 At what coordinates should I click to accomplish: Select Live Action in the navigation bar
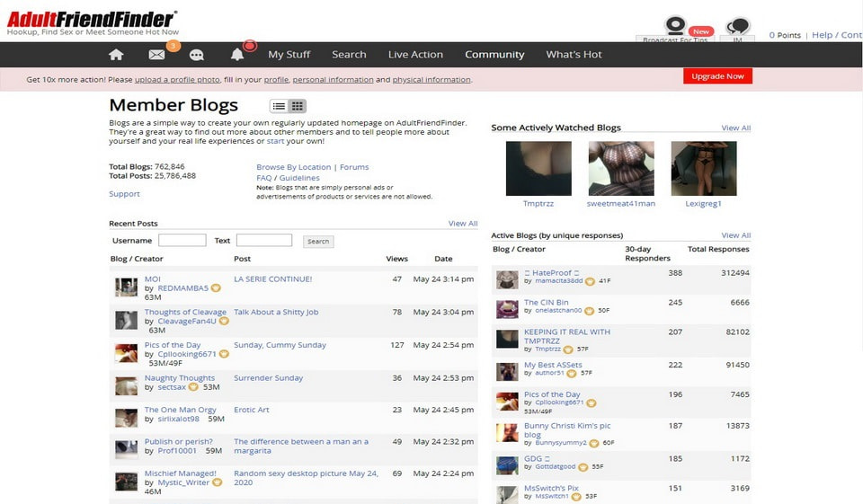tap(415, 55)
